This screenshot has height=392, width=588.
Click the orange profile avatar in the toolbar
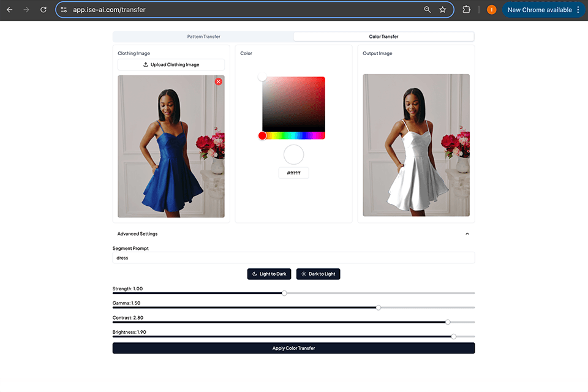(491, 9)
